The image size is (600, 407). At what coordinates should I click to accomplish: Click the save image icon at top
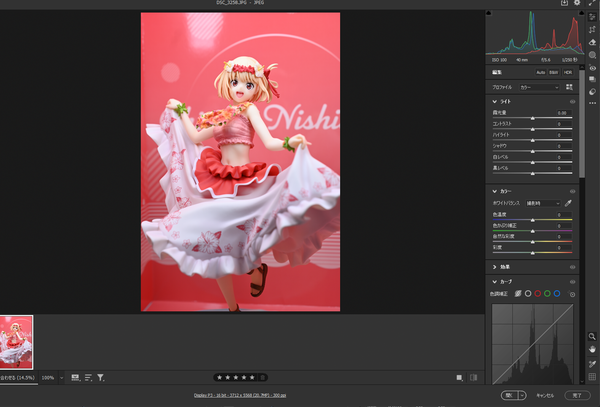coord(564,3)
